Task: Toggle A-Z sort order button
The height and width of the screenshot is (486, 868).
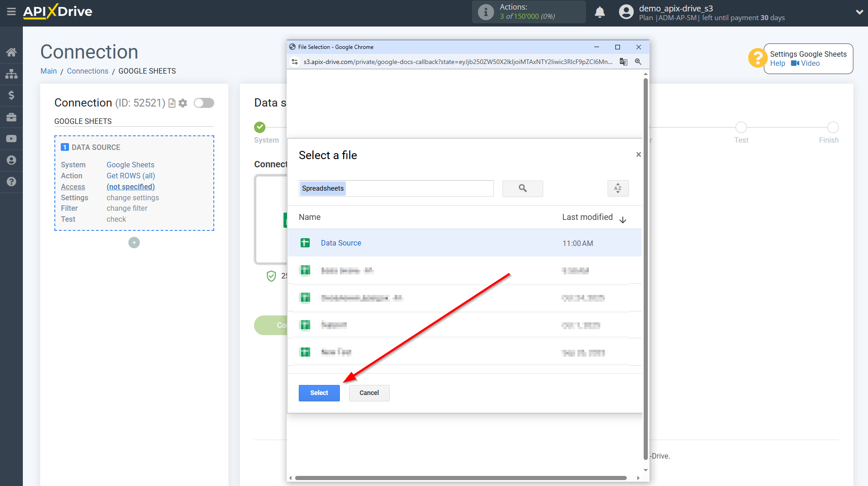Action: [x=618, y=188]
